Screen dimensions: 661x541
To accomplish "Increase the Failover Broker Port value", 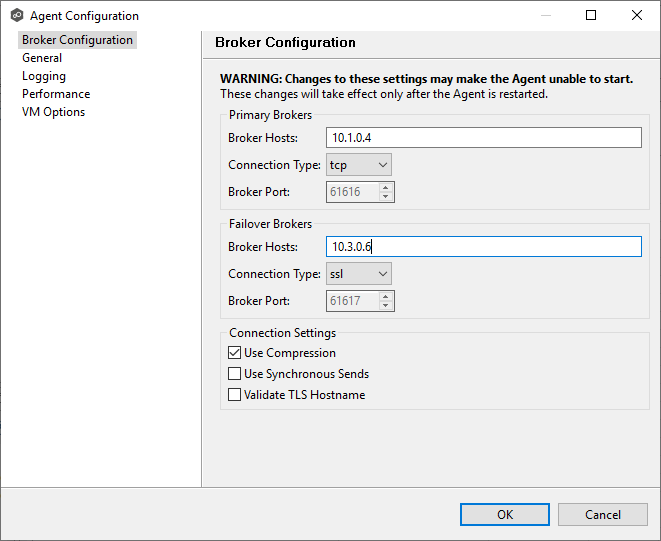I will pyautogui.click(x=386, y=296).
